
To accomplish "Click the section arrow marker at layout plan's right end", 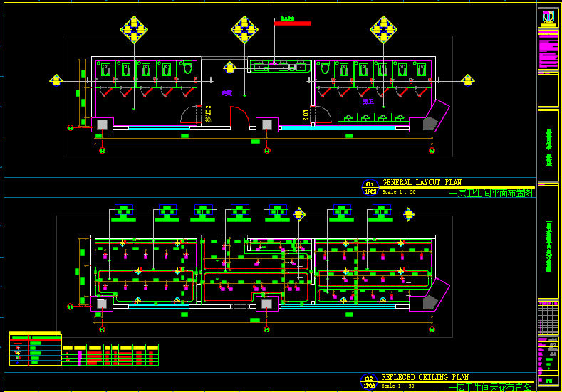I will click(x=468, y=80).
